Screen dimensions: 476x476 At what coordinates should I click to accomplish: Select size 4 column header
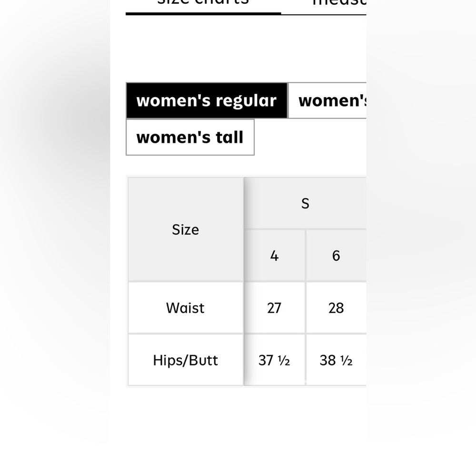pos(274,256)
